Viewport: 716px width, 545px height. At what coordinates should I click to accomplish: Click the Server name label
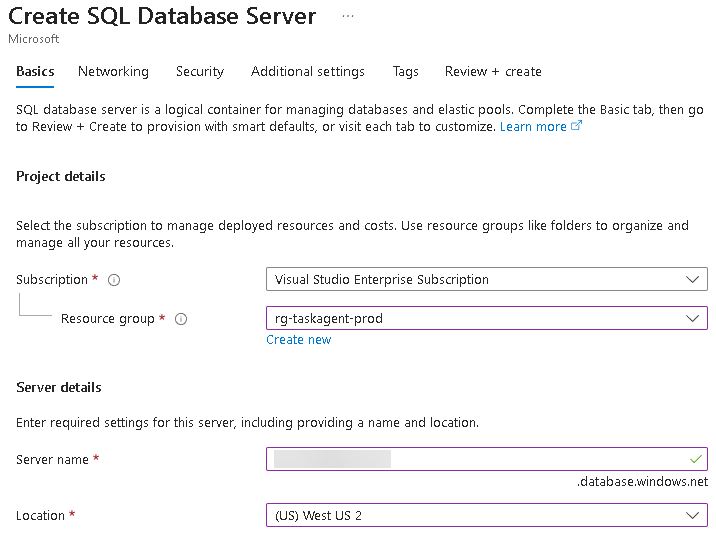[x=52, y=460]
